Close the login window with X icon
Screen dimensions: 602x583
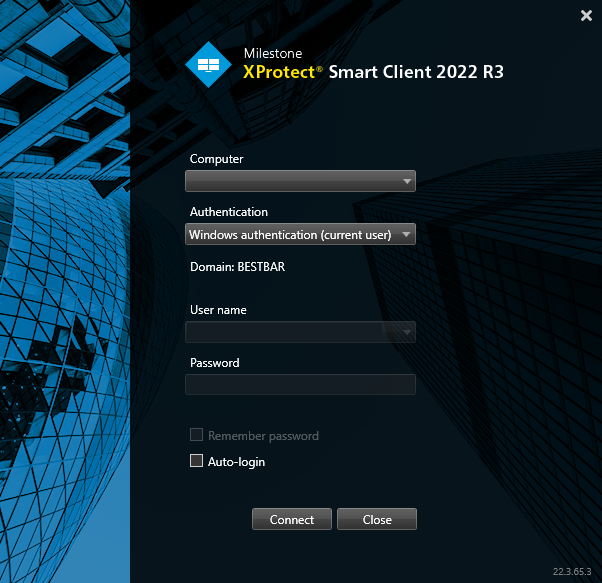pos(586,15)
